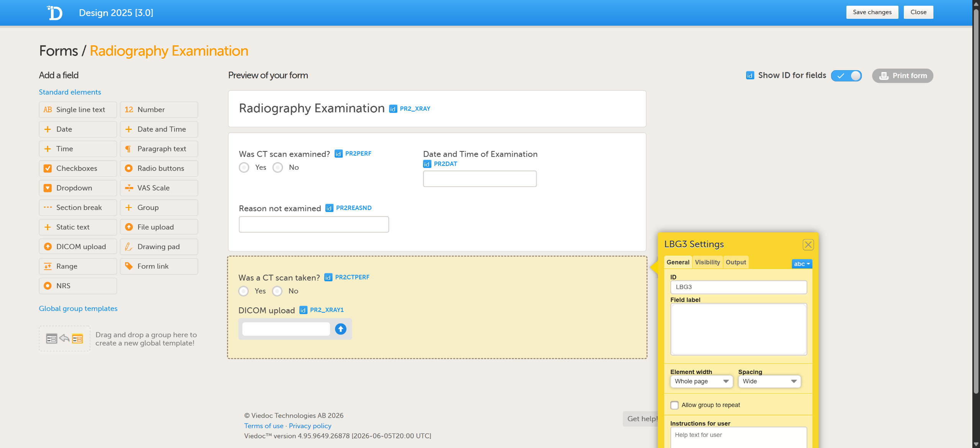The image size is (980, 448).
Task: Add a Date field element
Action: point(78,129)
